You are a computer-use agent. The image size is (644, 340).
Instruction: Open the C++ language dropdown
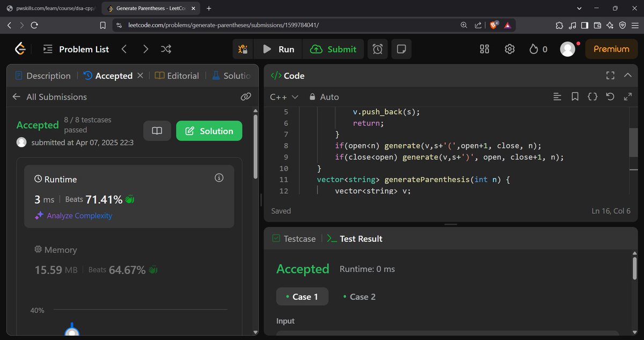pyautogui.click(x=284, y=97)
